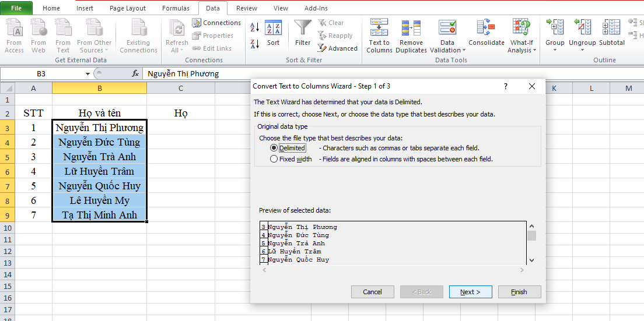This screenshot has width=644, height=321.
Task: Toggle the Filter funnel
Action: tap(303, 33)
